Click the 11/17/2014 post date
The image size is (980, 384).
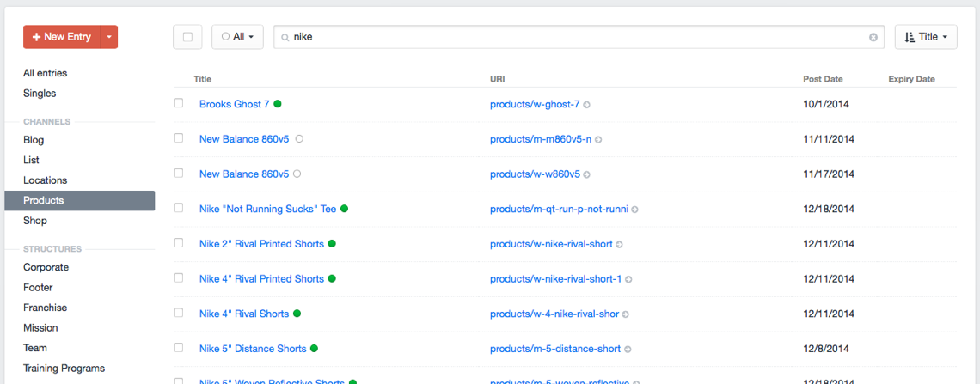tap(829, 174)
